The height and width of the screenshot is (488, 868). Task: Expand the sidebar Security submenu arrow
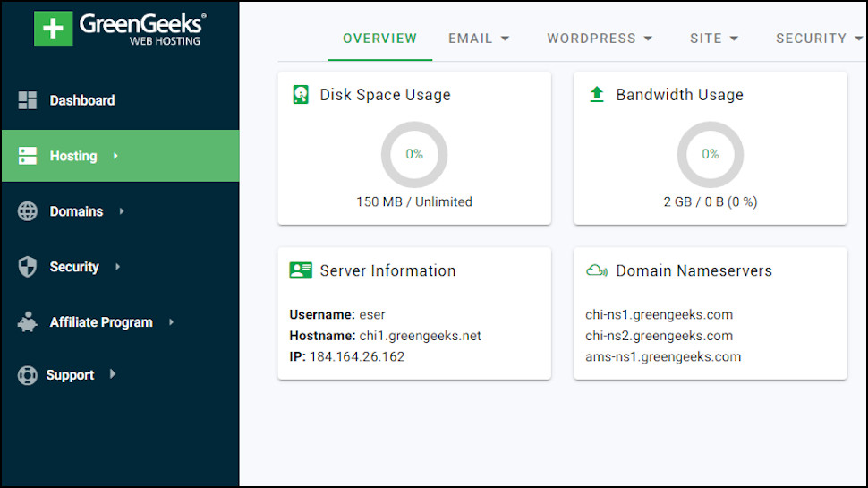[118, 267]
